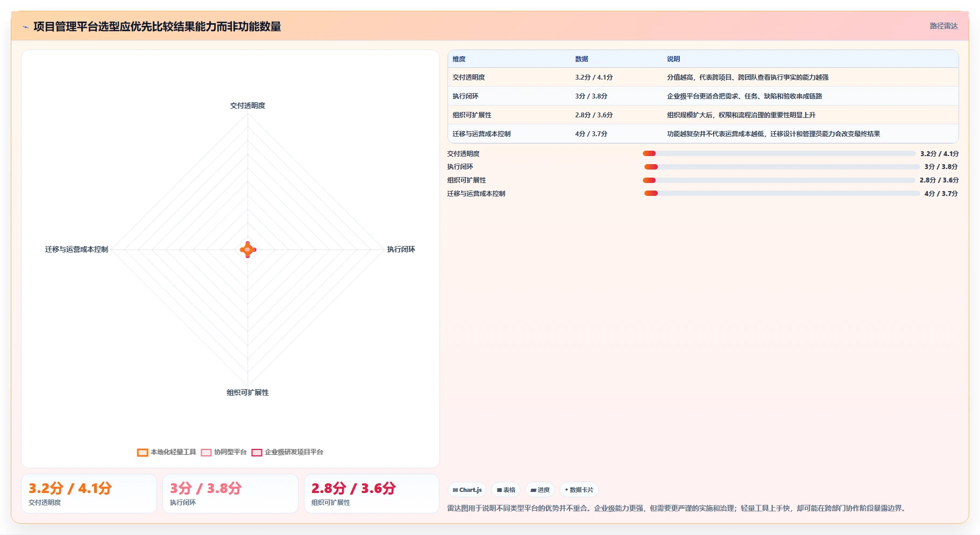Select the 迁移与运营成本控制 table row cell
Screen dimensions: 980x535
click(481, 134)
